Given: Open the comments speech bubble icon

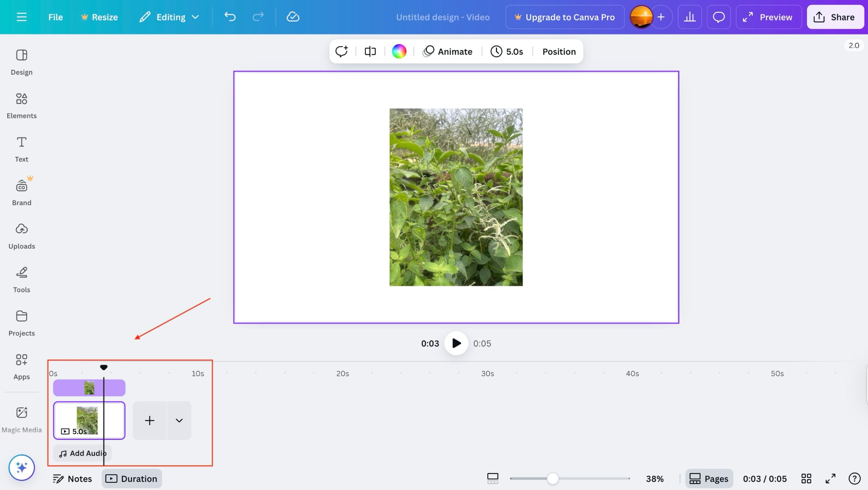Looking at the screenshot, I should coord(718,17).
